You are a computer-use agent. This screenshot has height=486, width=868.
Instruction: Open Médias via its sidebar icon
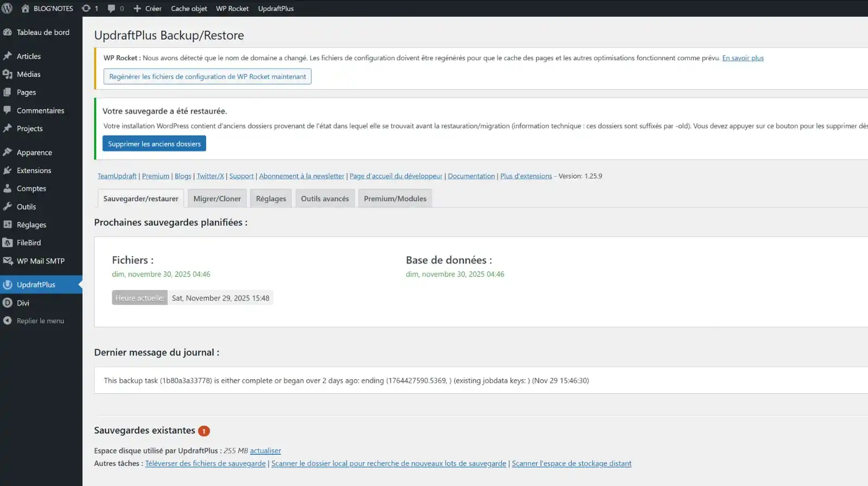(8, 74)
